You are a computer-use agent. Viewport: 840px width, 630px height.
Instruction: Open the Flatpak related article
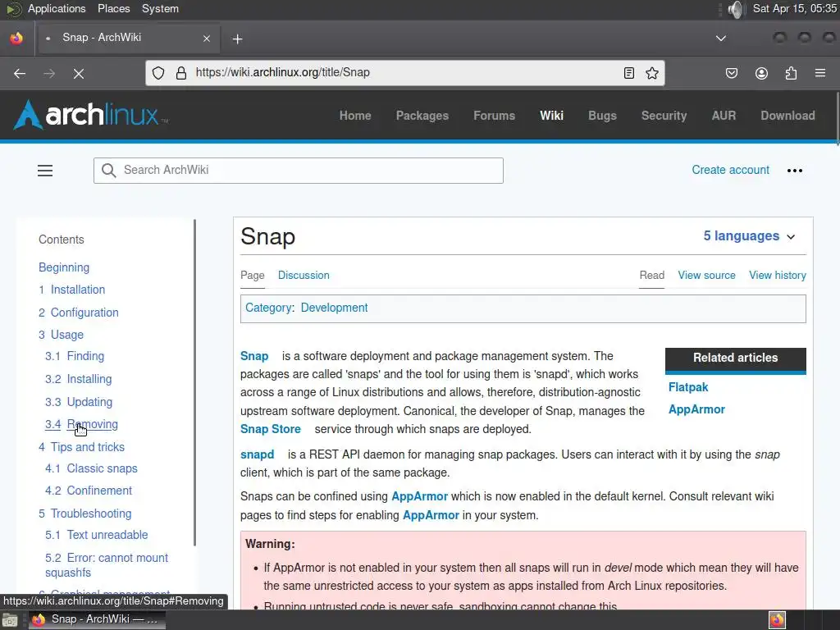pyautogui.click(x=688, y=387)
